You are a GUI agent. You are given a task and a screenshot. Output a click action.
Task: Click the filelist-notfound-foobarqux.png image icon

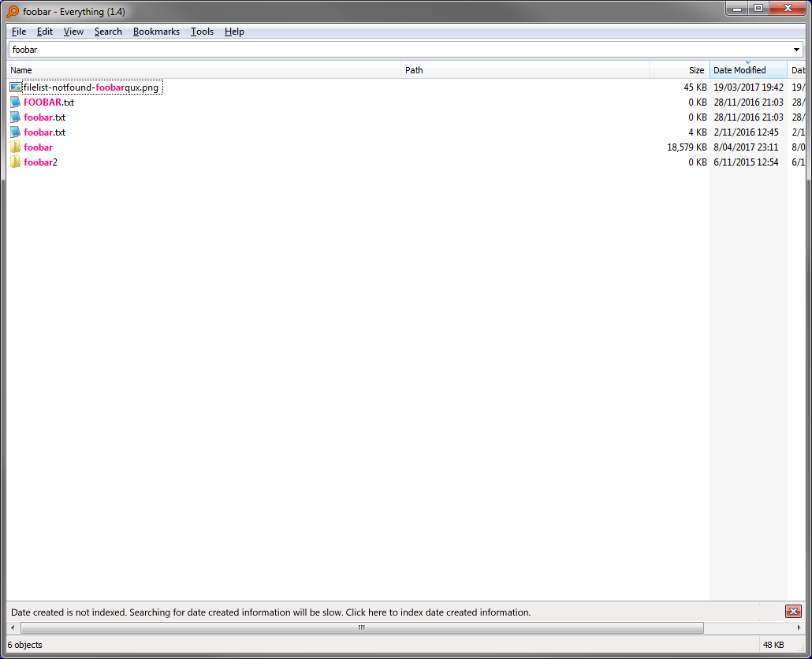point(15,87)
